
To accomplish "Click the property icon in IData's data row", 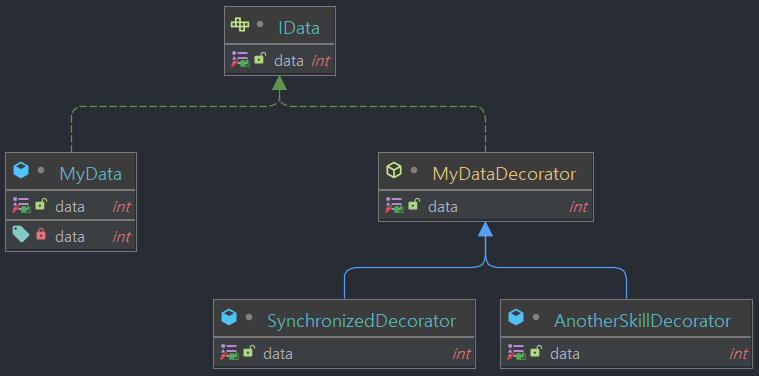I will pyautogui.click(x=240, y=60).
